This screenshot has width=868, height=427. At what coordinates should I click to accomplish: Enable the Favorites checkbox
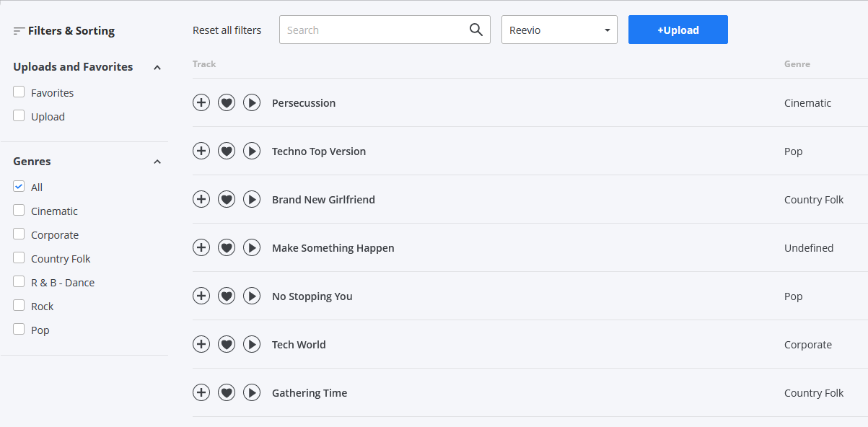(x=19, y=92)
